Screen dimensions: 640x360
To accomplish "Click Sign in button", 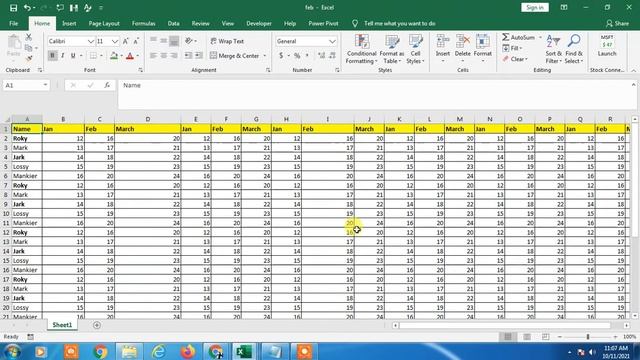I will (535, 8).
